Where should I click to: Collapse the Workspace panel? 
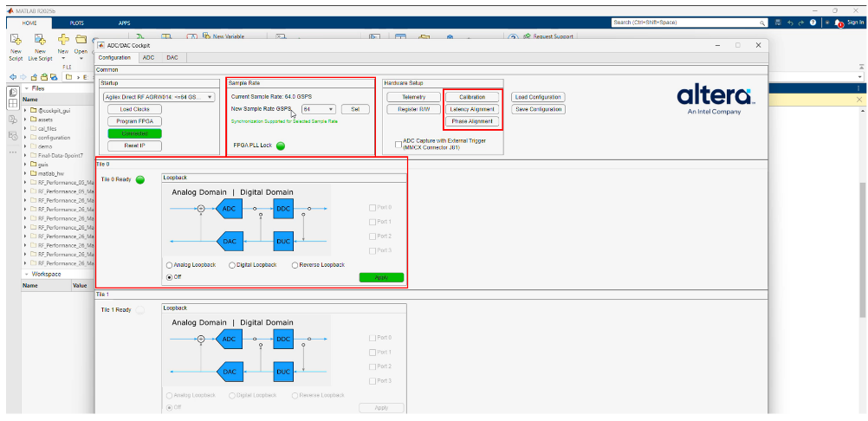(x=26, y=274)
